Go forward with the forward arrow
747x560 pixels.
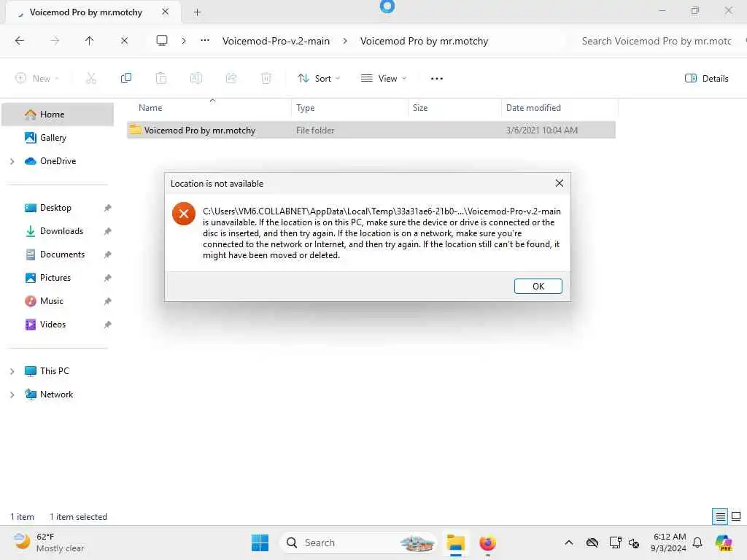pos(55,41)
